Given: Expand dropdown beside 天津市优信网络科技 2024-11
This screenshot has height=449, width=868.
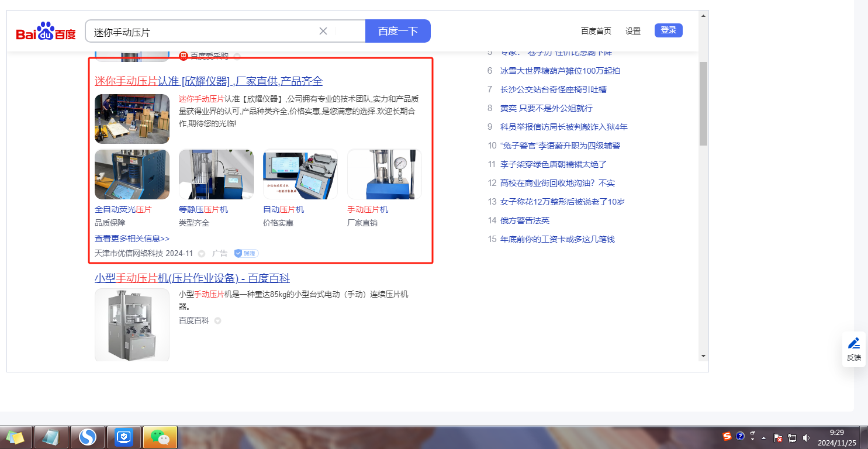Looking at the screenshot, I should point(202,254).
